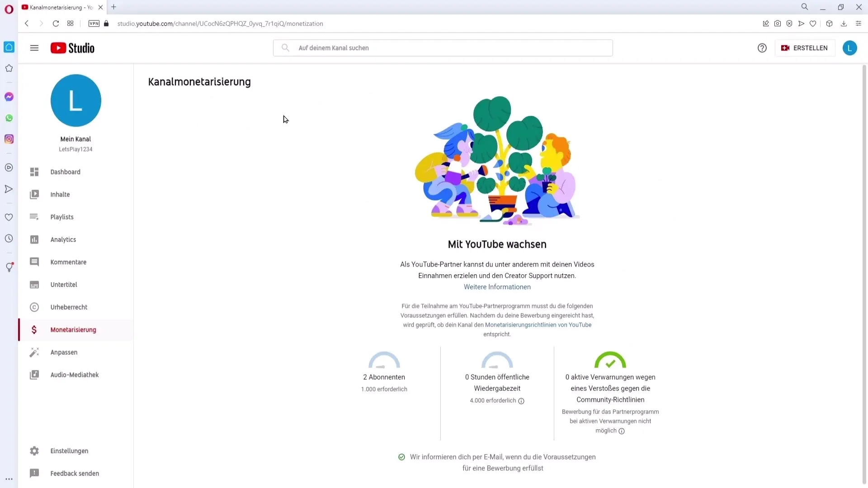Click the ERSTELLEN button
Image resolution: width=868 pixels, height=488 pixels.
tap(805, 48)
